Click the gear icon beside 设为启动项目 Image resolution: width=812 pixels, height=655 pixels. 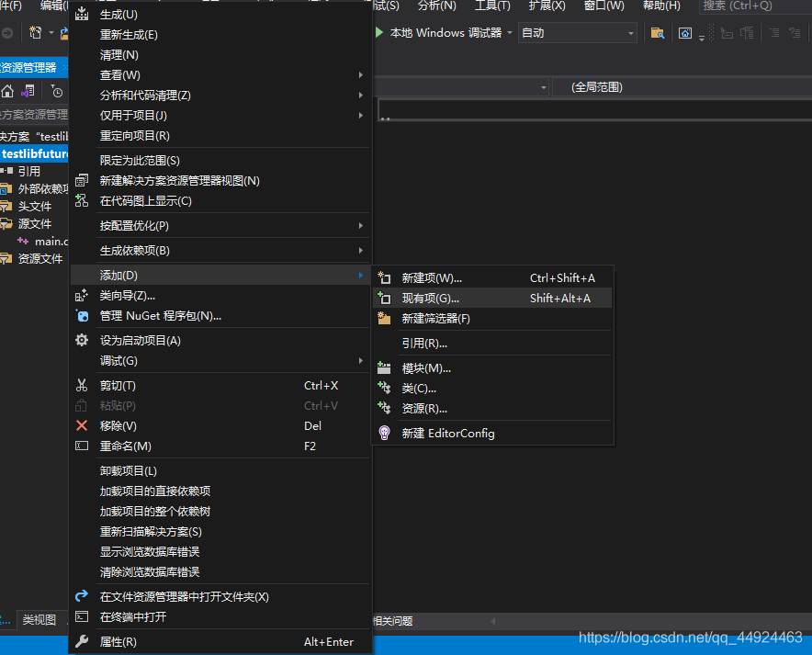[82, 340]
